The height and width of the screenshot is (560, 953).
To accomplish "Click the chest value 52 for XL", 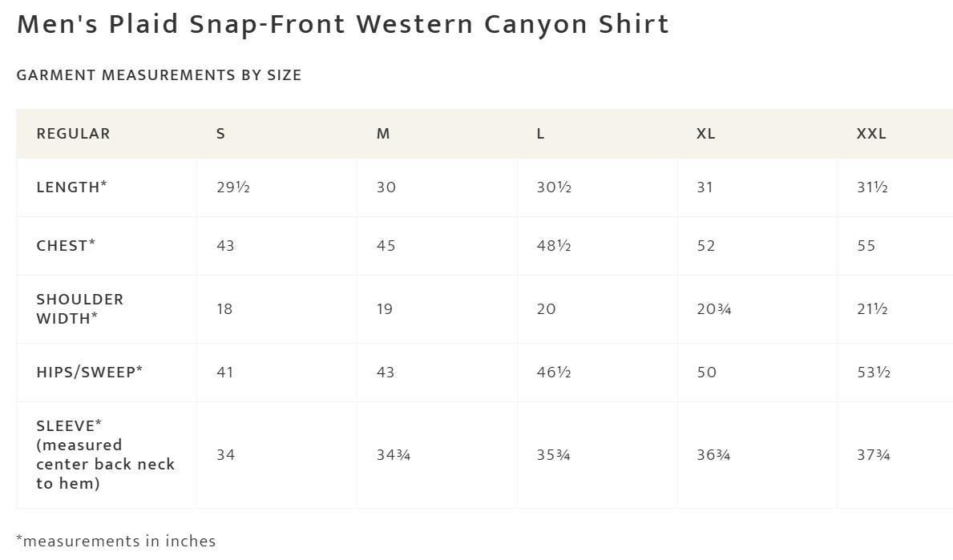I will (x=706, y=246).
